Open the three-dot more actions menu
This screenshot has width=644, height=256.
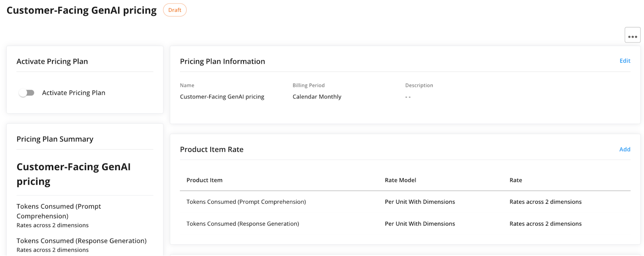[x=632, y=35]
